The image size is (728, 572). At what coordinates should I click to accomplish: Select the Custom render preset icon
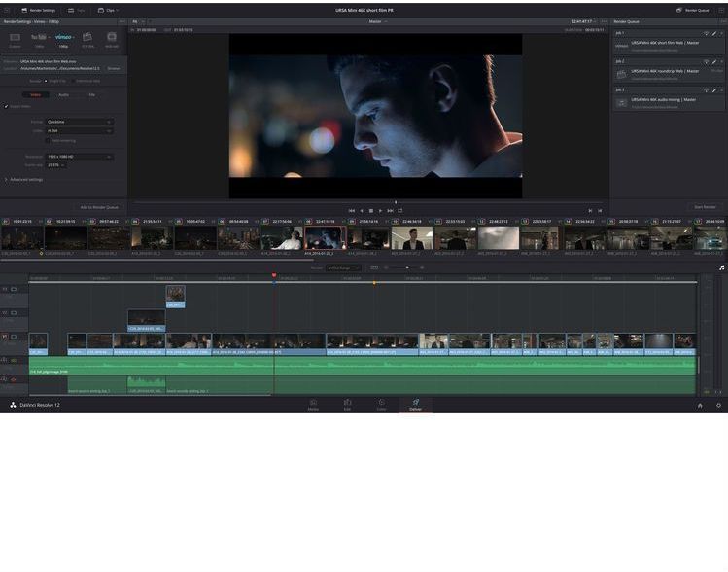click(x=15, y=39)
